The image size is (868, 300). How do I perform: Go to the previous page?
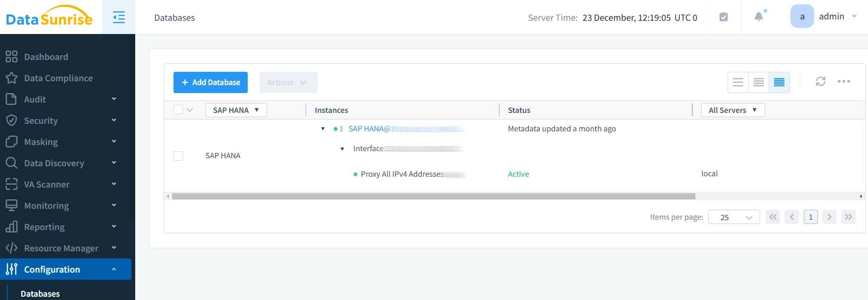coord(792,217)
